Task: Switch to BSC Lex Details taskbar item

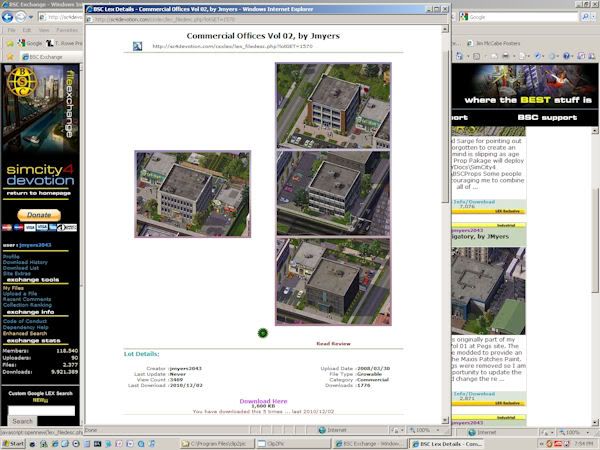Action: click(x=447, y=443)
